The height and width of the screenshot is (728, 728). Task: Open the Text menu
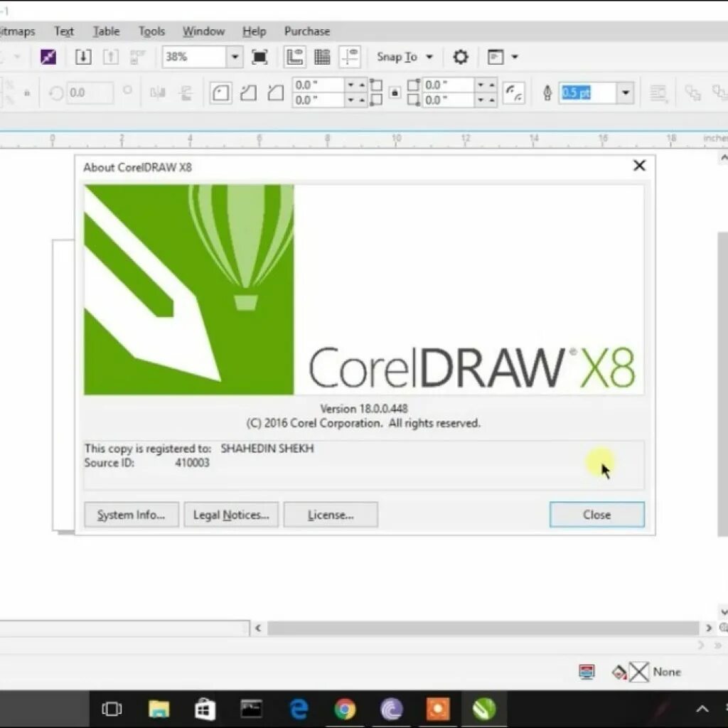pyautogui.click(x=64, y=31)
